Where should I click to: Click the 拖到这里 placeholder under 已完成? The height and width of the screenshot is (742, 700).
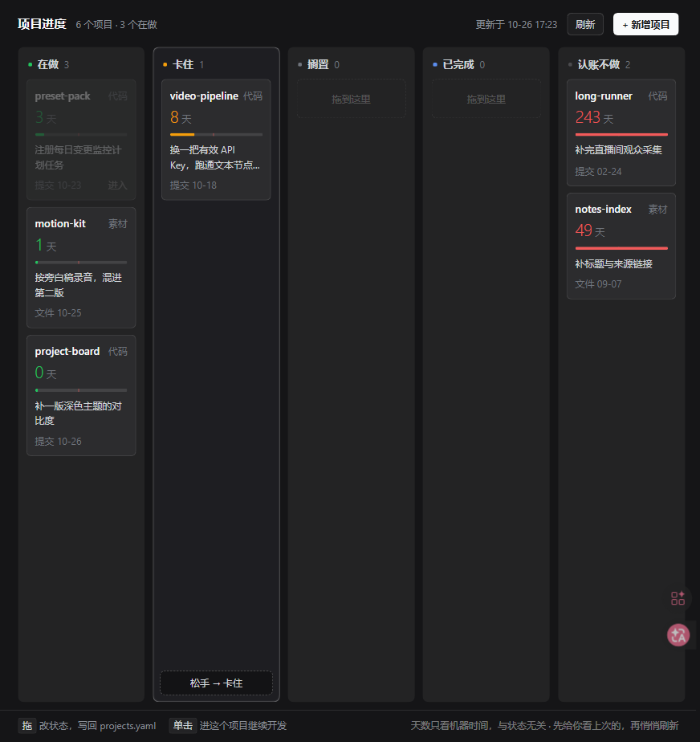click(486, 99)
